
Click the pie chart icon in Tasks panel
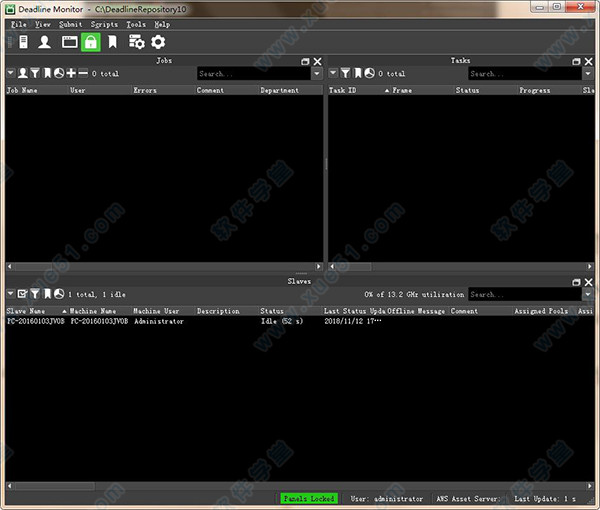pyautogui.click(x=369, y=73)
